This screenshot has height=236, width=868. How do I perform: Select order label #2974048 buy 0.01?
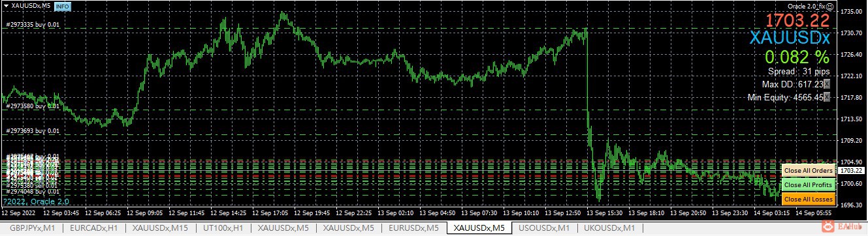point(32,192)
